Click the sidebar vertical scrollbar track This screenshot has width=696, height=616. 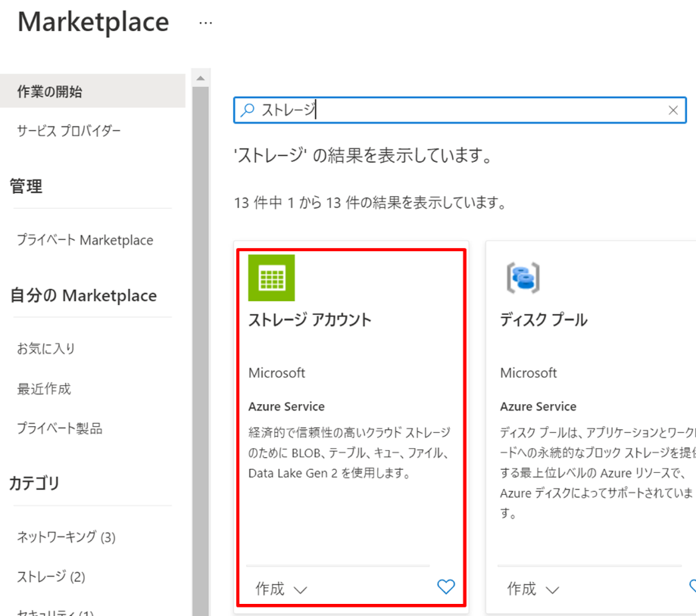click(201, 350)
